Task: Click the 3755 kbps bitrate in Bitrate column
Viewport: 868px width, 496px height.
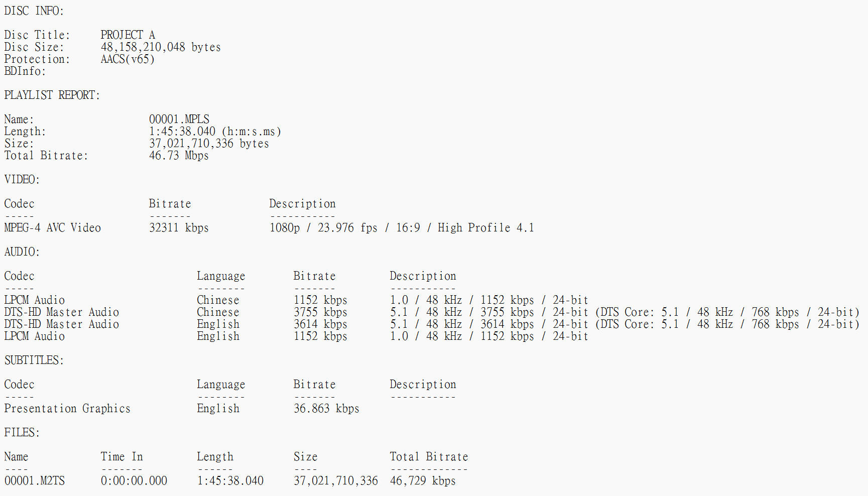Action: [x=320, y=312]
